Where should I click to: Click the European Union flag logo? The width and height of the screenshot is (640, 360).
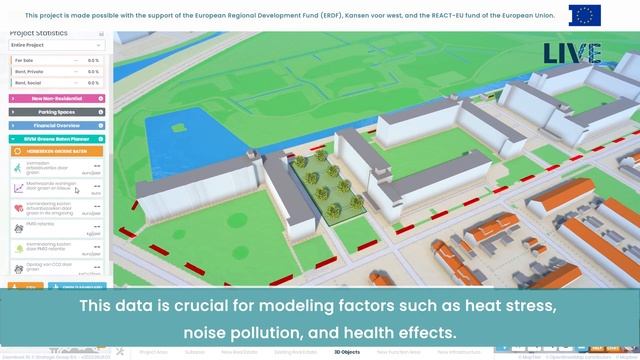[584, 16]
